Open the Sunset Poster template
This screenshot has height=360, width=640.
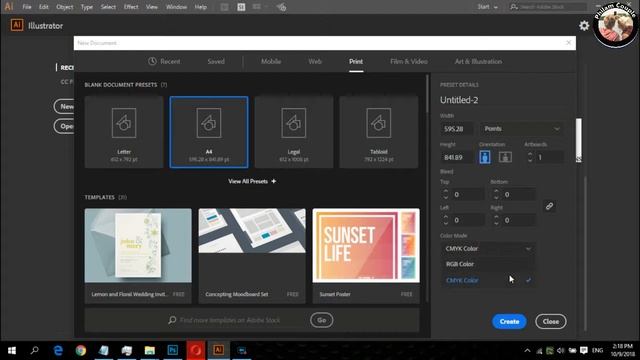click(366, 256)
